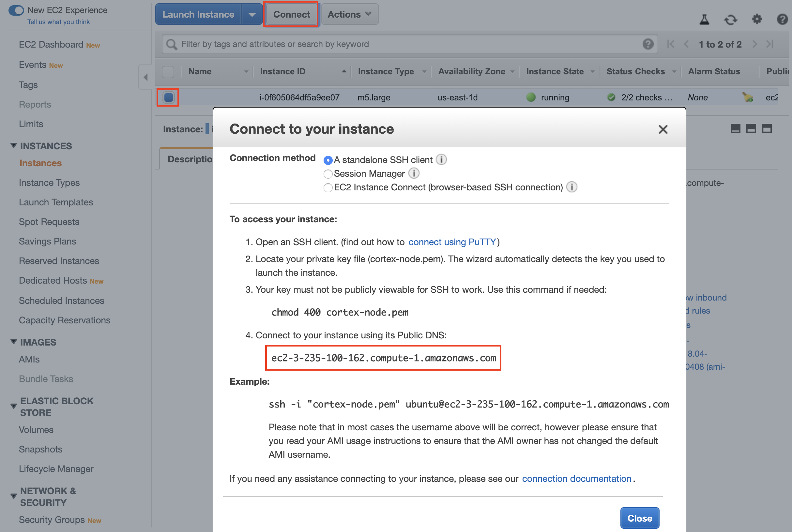Image resolution: width=792 pixels, height=532 pixels.
Task: Click the info icon beside Session Manager
Action: (x=414, y=173)
